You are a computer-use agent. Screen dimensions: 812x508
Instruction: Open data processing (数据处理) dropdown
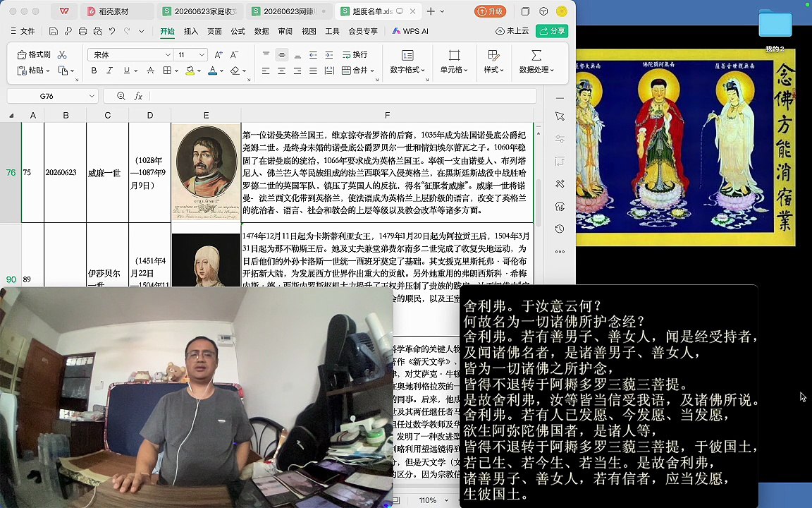coord(536,61)
